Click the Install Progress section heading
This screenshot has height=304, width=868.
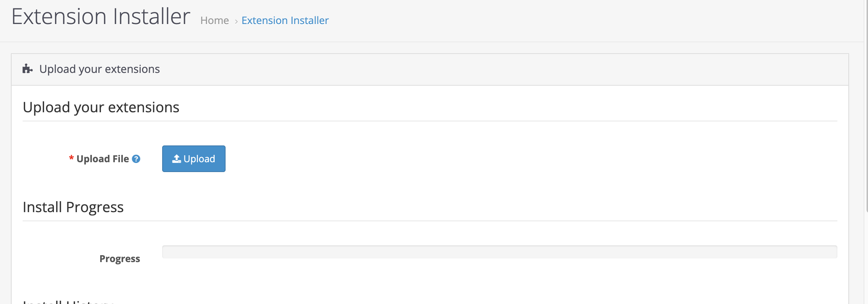pos(73,207)
